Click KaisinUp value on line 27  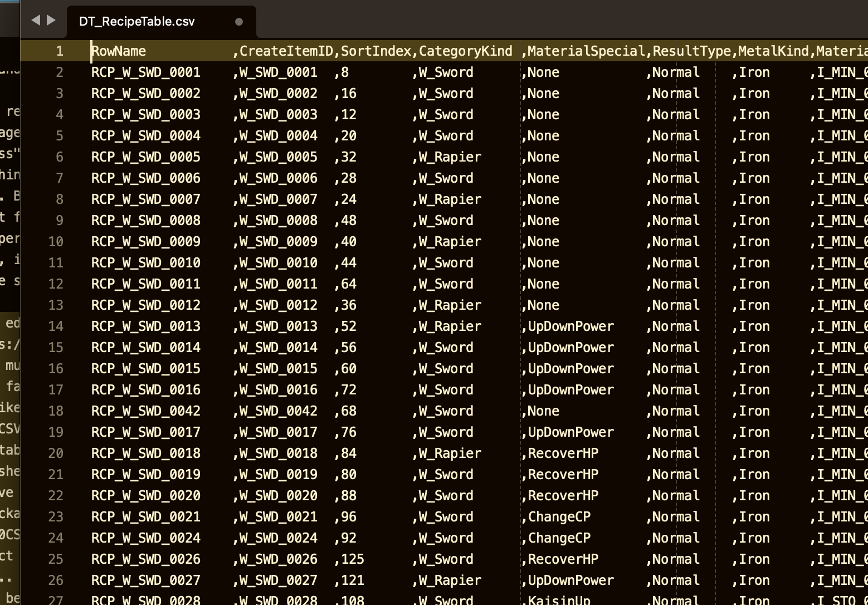(559, 600)
